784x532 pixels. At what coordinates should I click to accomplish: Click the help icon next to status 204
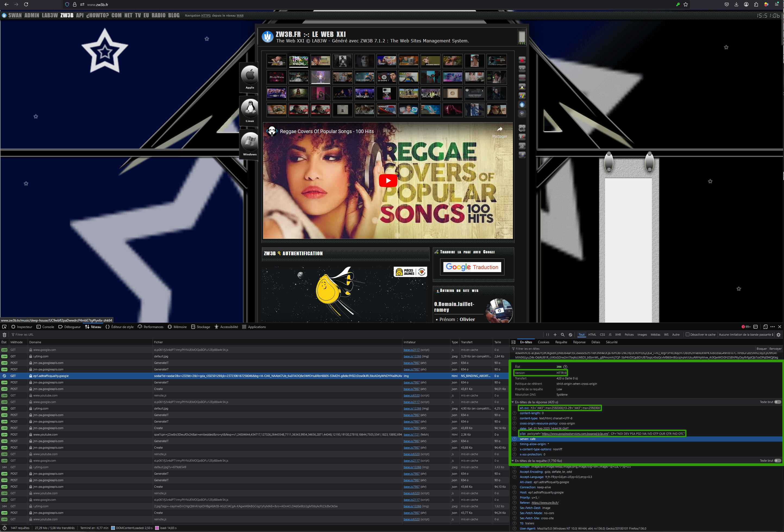565,367
